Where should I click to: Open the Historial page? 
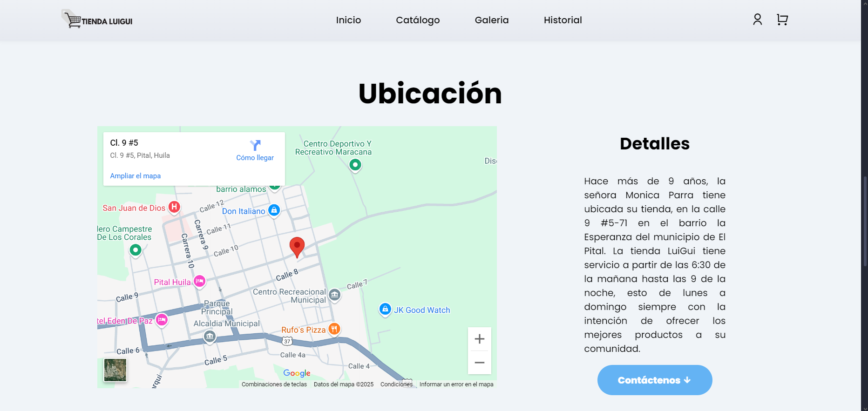point(563,20)
